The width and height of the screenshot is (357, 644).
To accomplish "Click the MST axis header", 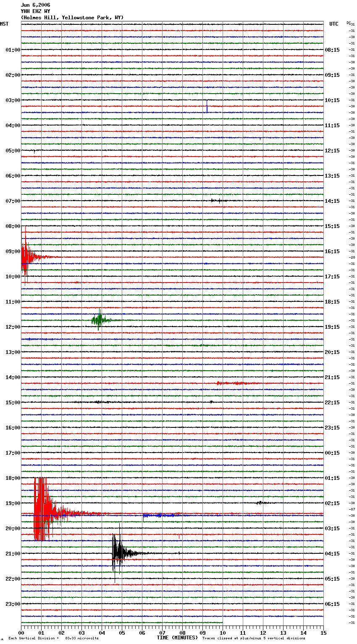I will (x=4, y=24).
